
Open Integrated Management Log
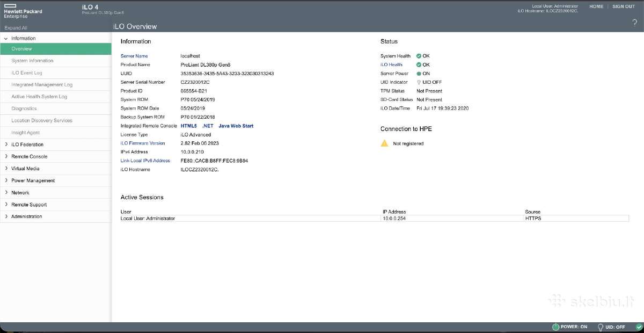42,85
